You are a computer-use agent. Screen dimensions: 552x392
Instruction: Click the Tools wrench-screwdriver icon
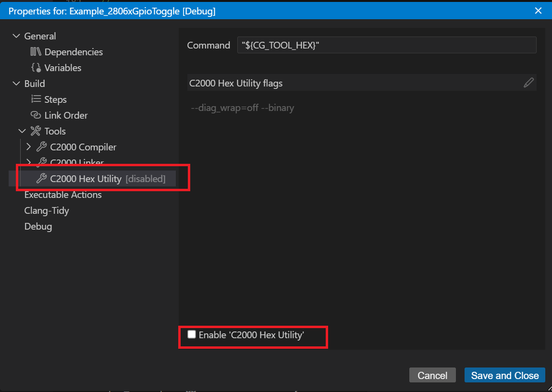[36, 131]
